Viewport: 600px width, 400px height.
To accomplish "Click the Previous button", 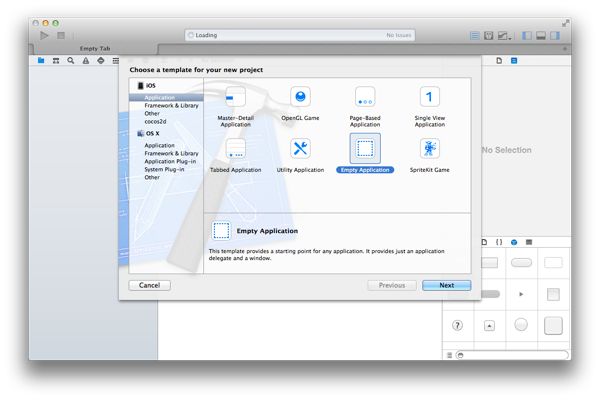I will tap(392, 285).
